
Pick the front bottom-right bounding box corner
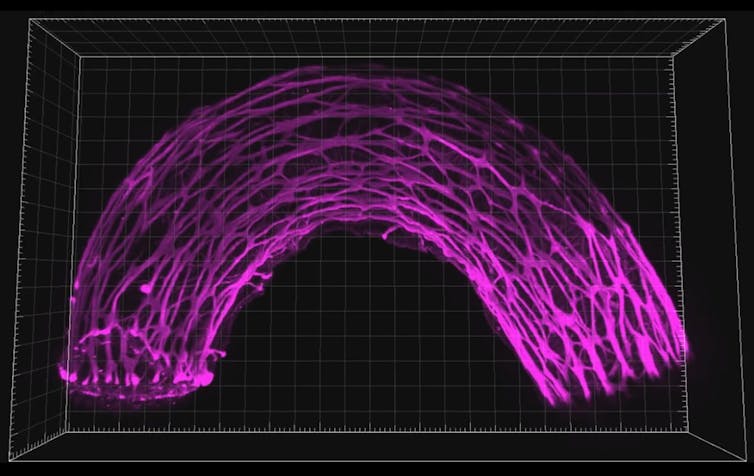723,460
